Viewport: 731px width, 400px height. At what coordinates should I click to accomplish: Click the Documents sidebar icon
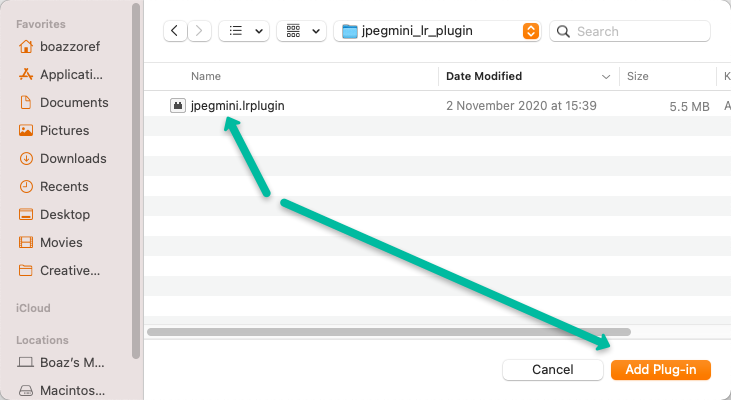[26, 102]
